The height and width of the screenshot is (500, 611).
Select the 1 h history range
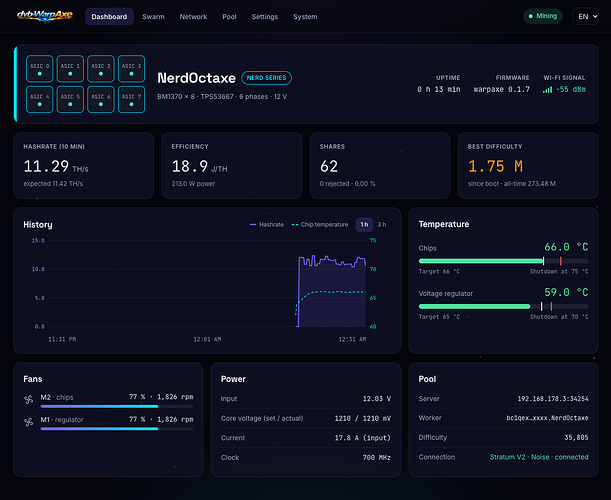pos(364,224)
